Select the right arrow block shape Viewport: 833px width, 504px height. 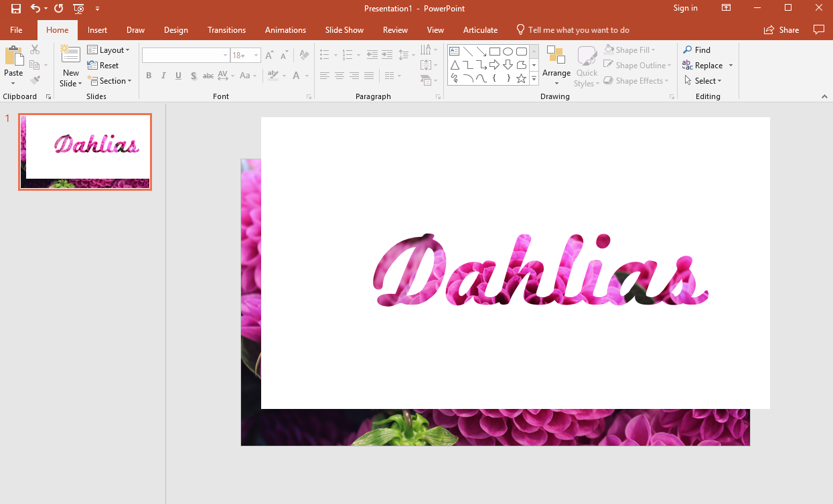494,65
